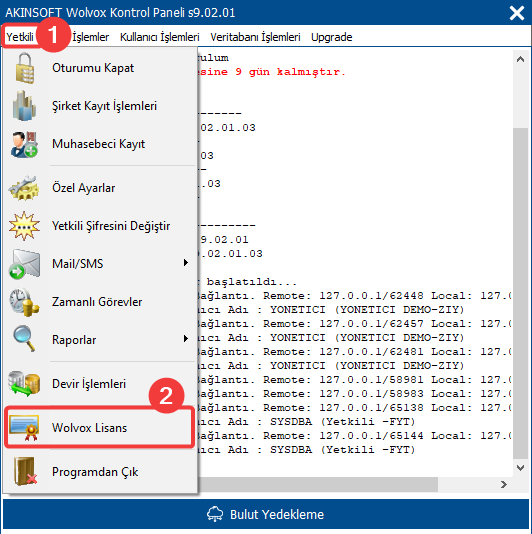Close the Wolvox Kontrol Paneli window
This screenshot has width=532, height=534.
coord(517,13)
